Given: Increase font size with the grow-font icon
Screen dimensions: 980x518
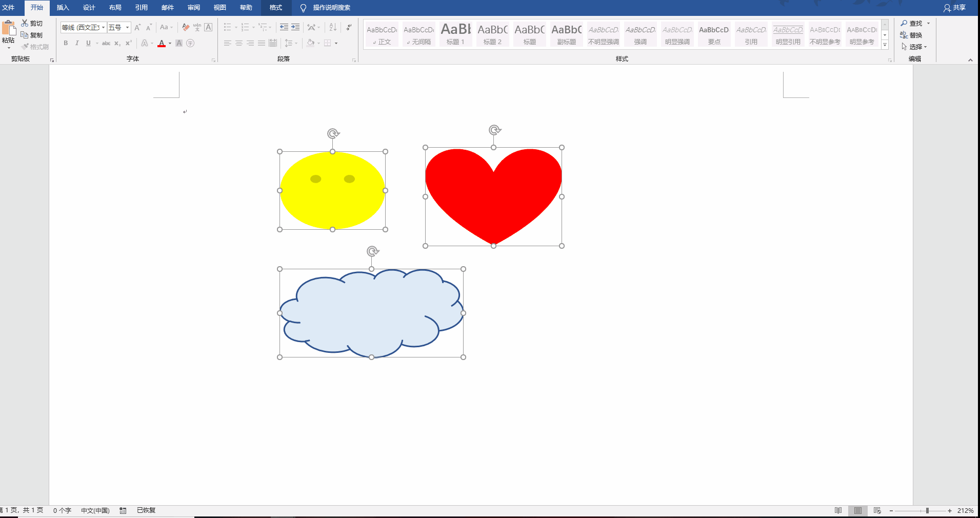Looking at the screenshot, I should (137, 27).
